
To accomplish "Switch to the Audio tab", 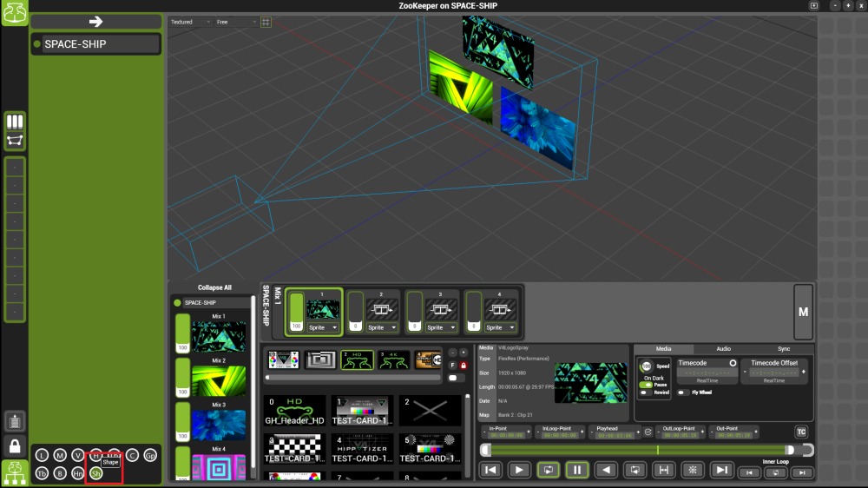I will pyautogui.click(x=724, y=349).
